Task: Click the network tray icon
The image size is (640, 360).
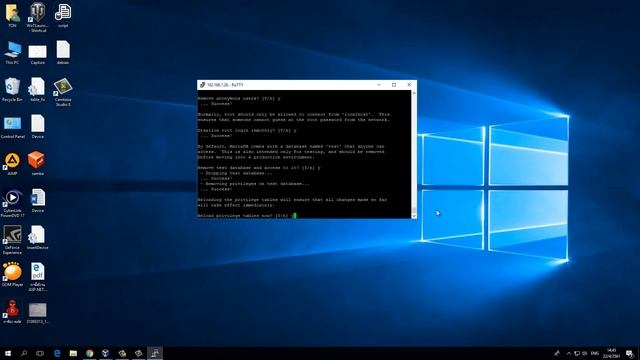Action: click(x=577, y=353)
